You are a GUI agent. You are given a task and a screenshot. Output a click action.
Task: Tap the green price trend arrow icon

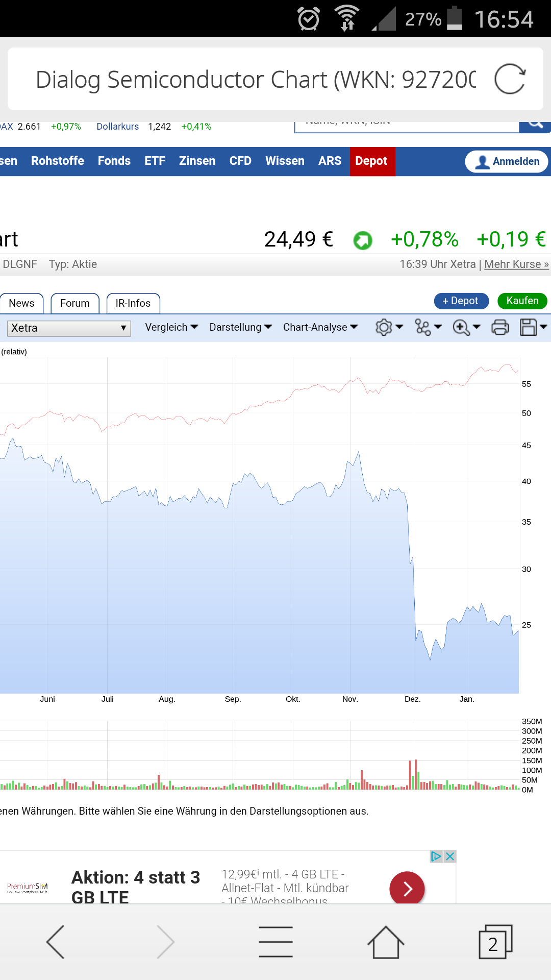click(363, 240)
